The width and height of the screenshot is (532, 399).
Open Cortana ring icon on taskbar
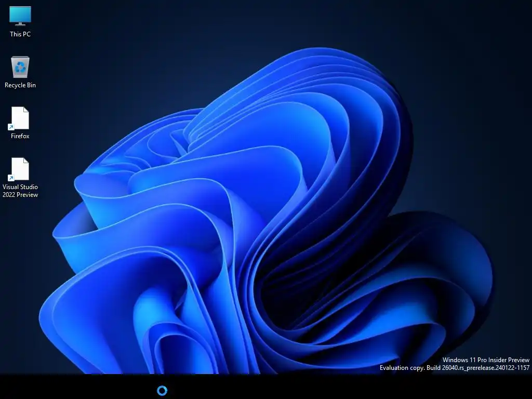pos(162,391)
